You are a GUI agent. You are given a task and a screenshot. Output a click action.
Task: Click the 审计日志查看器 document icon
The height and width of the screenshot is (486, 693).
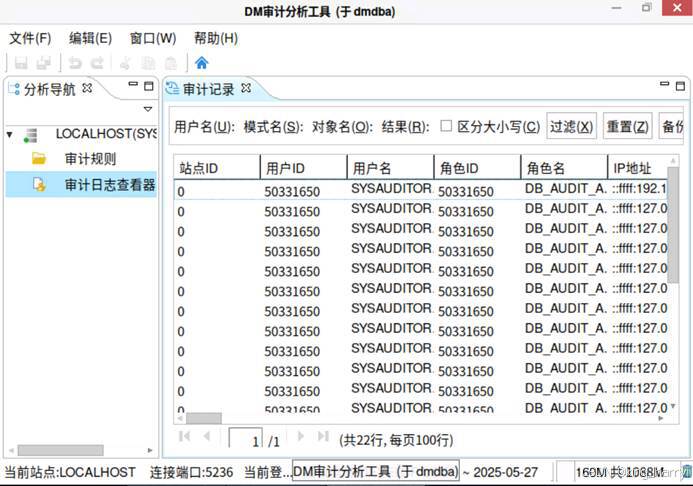(39, 185)
